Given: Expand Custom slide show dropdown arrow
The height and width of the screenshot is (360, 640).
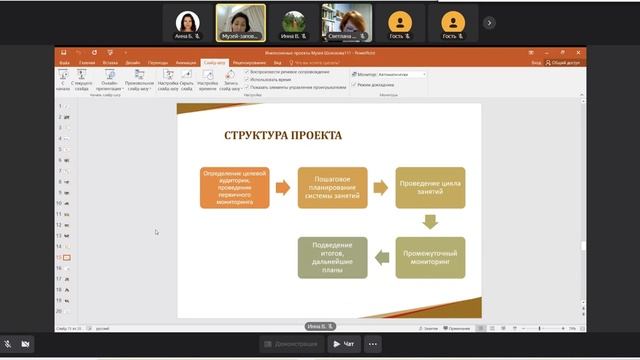Looking at the screenshot, I should click(x=151, y=89).
